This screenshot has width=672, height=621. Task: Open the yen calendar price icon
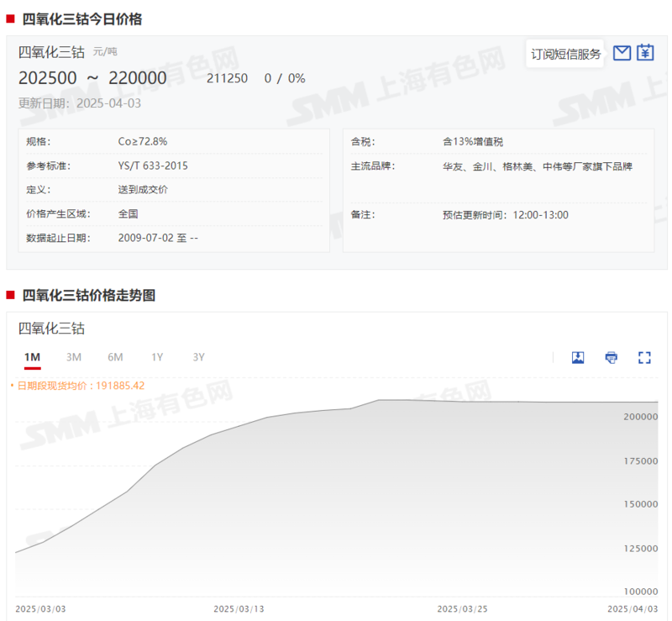tap(645, 54)
